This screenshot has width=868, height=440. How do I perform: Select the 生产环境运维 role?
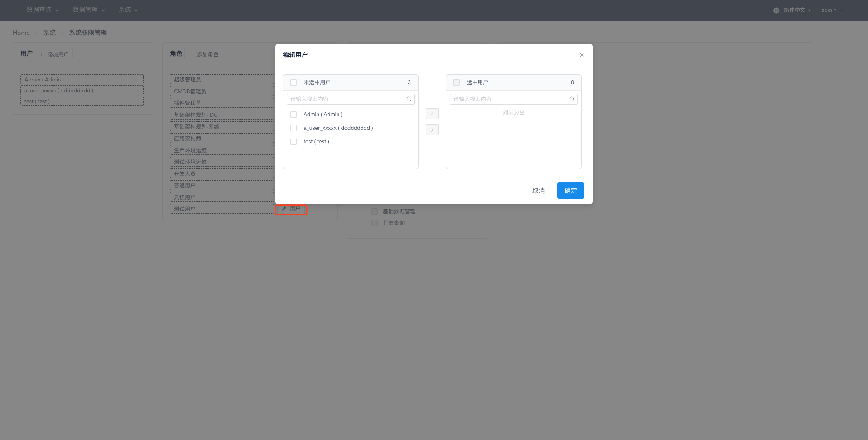click(222, 150)
